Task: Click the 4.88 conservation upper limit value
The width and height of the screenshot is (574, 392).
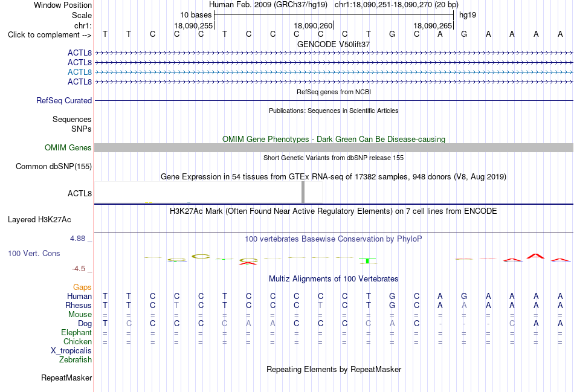Action: pyautogui.click(x=77, y=239)
